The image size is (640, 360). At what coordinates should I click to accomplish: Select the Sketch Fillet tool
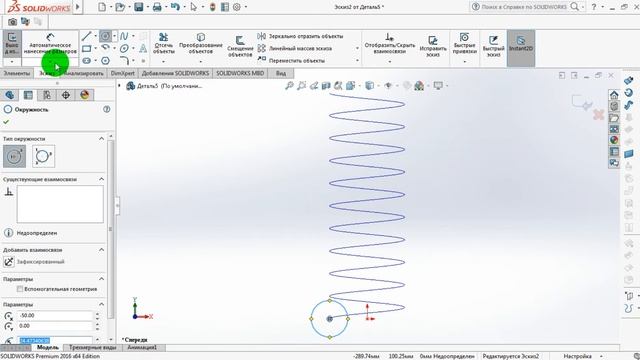pyautogui.click(x=124, y=60)
